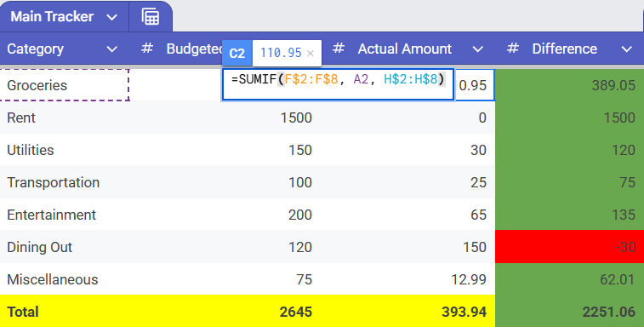Click the Miscellaneous actual amount 12.99
This screenshot has height=327, width=644.
click(x=469, y=279)
